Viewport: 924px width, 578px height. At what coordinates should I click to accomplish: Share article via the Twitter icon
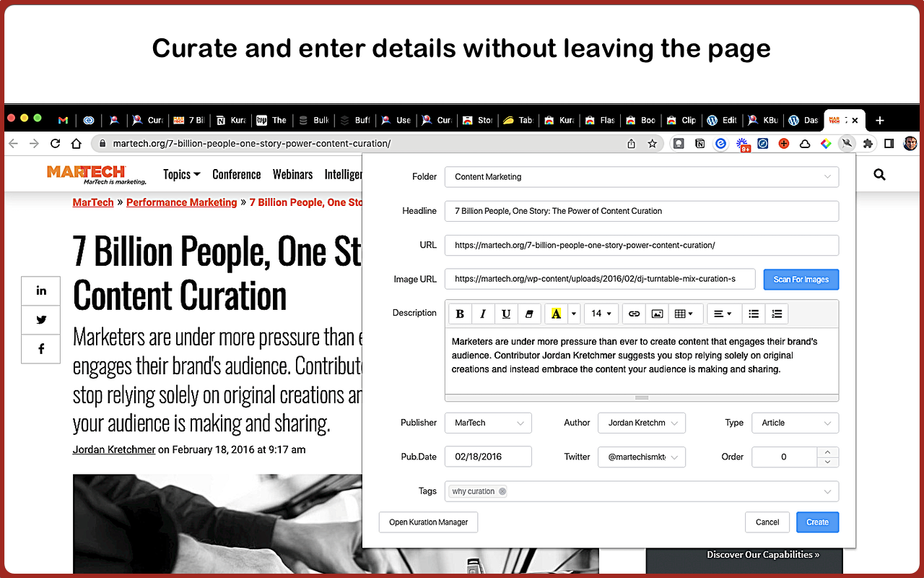point(41,319)
